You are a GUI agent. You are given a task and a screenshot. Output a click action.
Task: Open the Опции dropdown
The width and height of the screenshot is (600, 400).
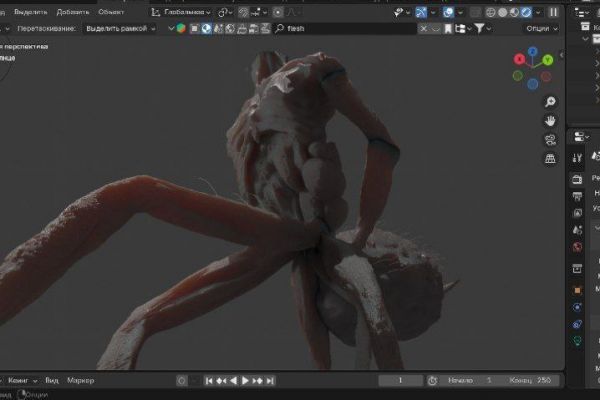[540, 29]
